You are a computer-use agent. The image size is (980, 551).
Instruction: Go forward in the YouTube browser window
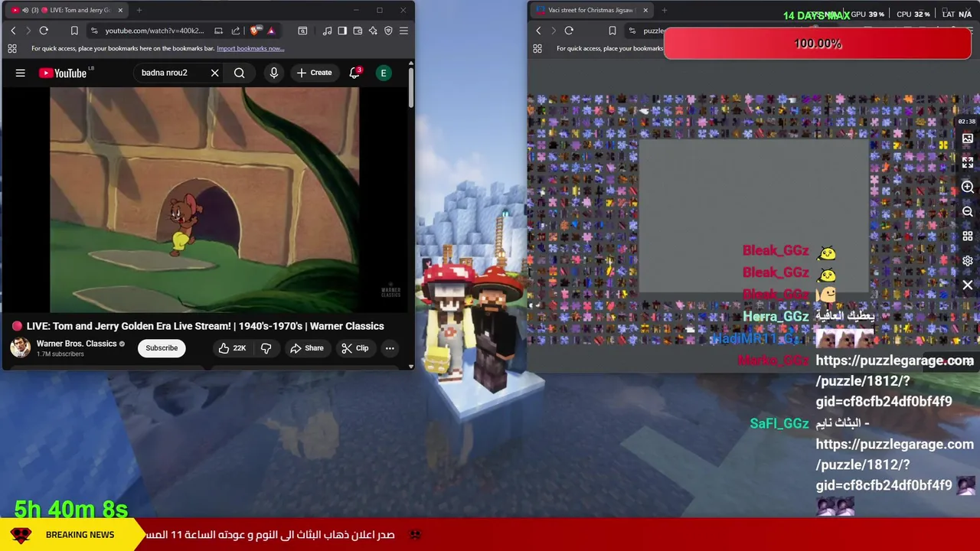tap(28, 31)
